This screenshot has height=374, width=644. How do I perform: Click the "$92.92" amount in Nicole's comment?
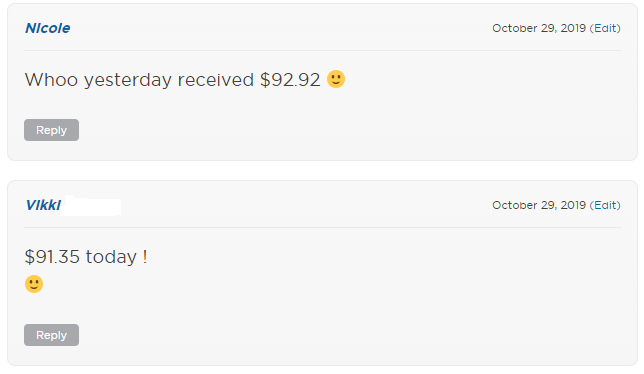pos(290,80)
